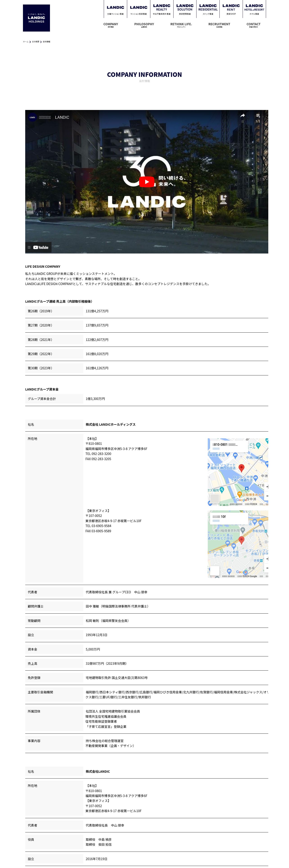The image size is (289, 868).
Task: Click 2016年7月19日 establishment date
Action: 96,859
